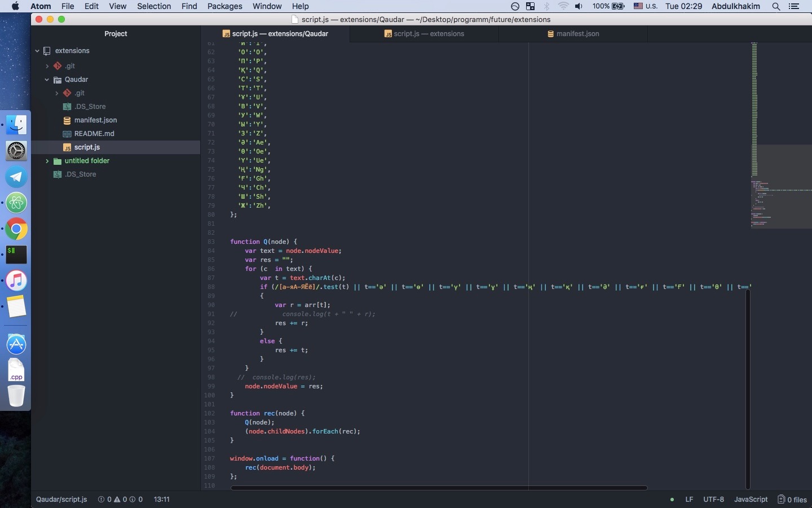Open Google Chrome from the dock
This screenshot has width=812, height=508.
coord(16,229)
